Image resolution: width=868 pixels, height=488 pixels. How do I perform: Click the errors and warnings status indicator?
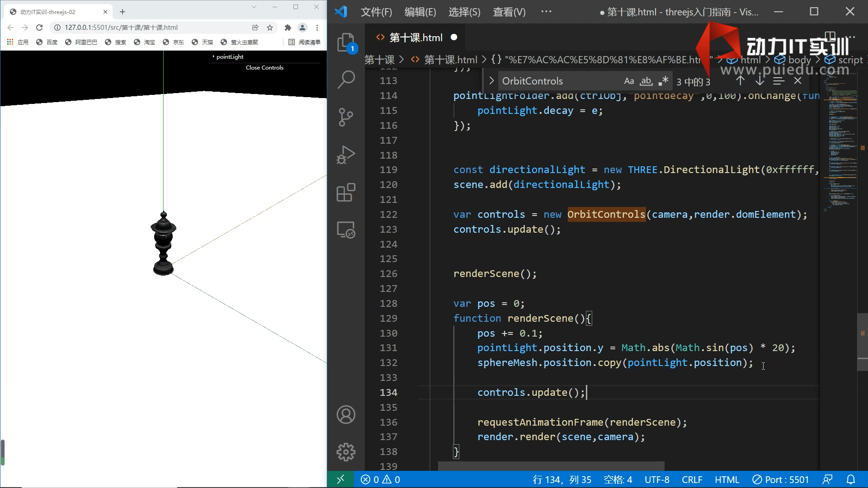(380, 479)
